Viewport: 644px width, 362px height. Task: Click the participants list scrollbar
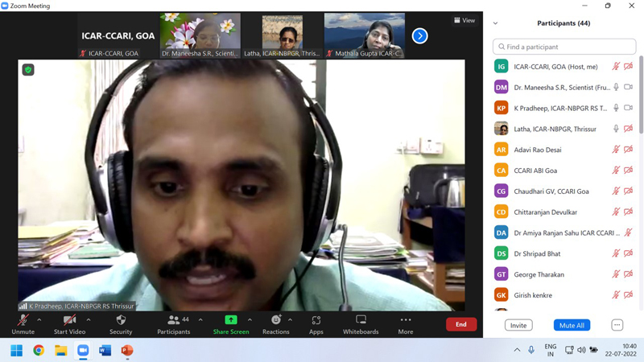641,94
